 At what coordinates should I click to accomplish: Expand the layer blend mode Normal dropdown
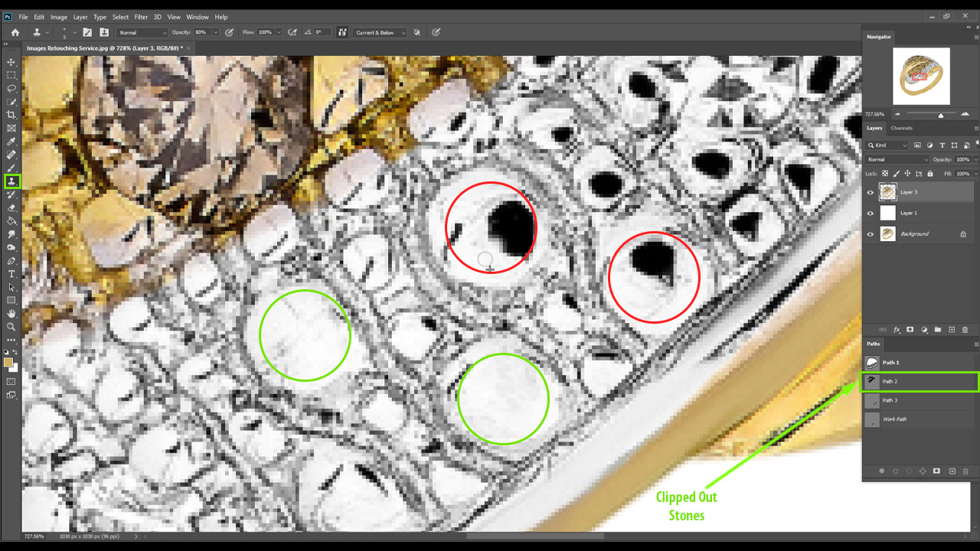point(897,159)
